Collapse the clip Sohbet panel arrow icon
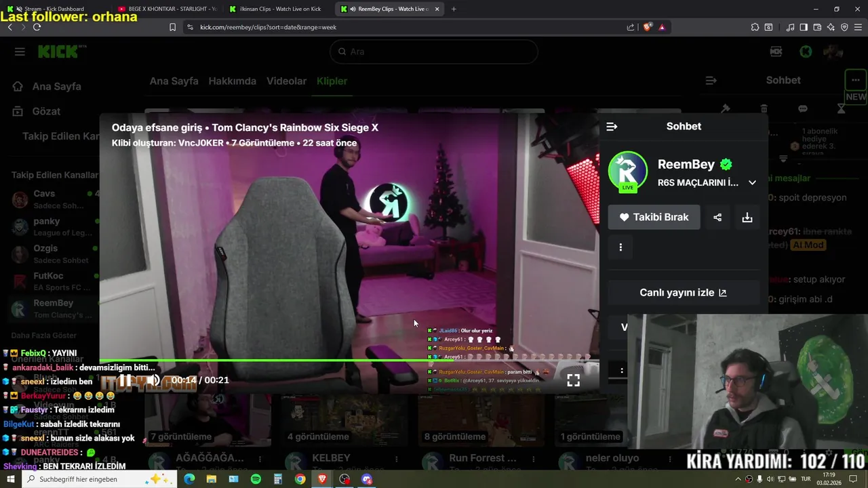 tap(612, 127)
